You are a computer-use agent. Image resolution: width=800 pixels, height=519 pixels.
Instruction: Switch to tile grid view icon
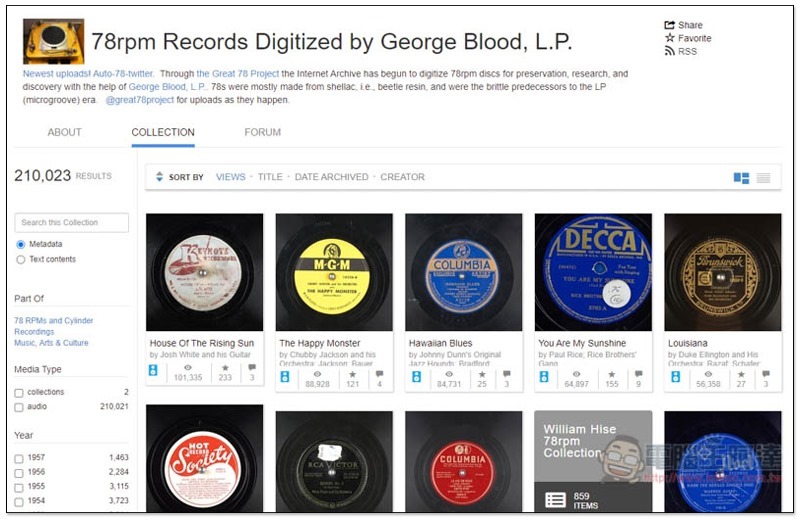point(741,178)
